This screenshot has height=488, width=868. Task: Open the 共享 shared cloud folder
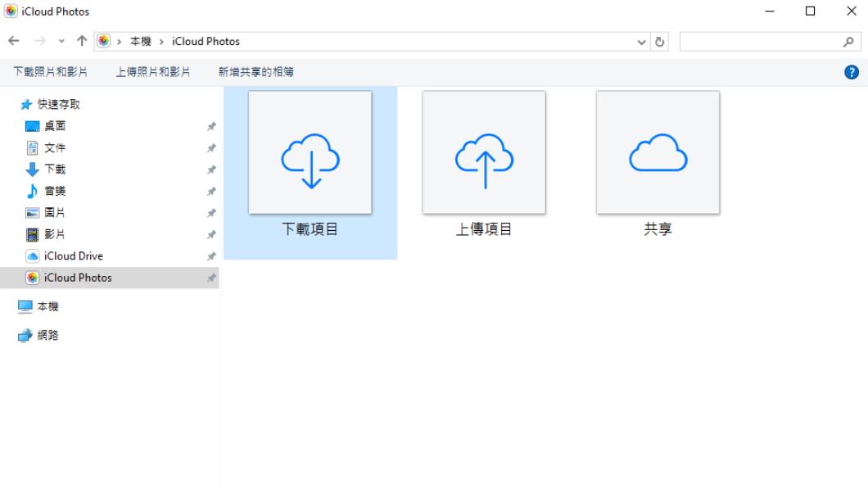pyautogui.click(x=658, y=165)
